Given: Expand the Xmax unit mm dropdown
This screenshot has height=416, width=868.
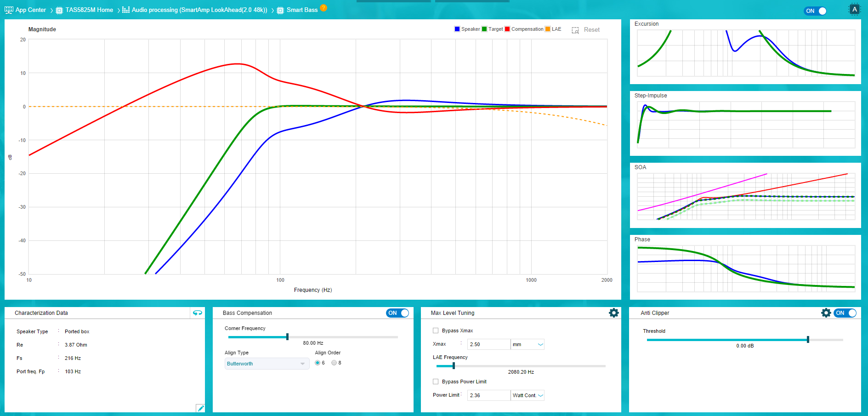Looking at the screenshot, I should pos(528,344).
